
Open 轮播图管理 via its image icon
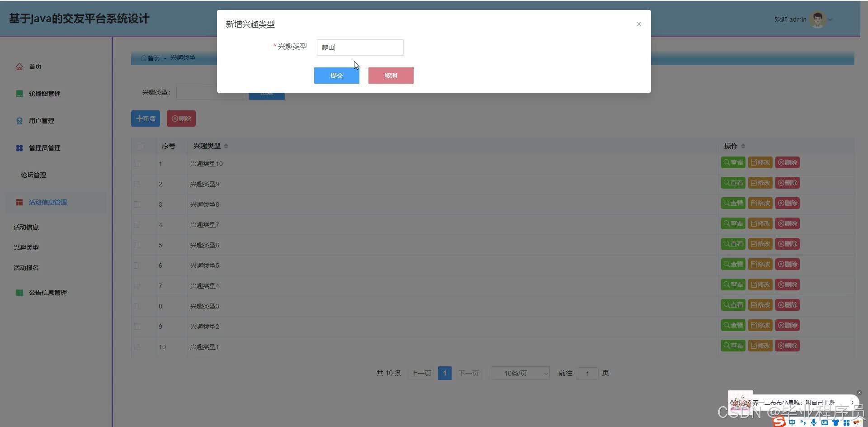(19, 94)
